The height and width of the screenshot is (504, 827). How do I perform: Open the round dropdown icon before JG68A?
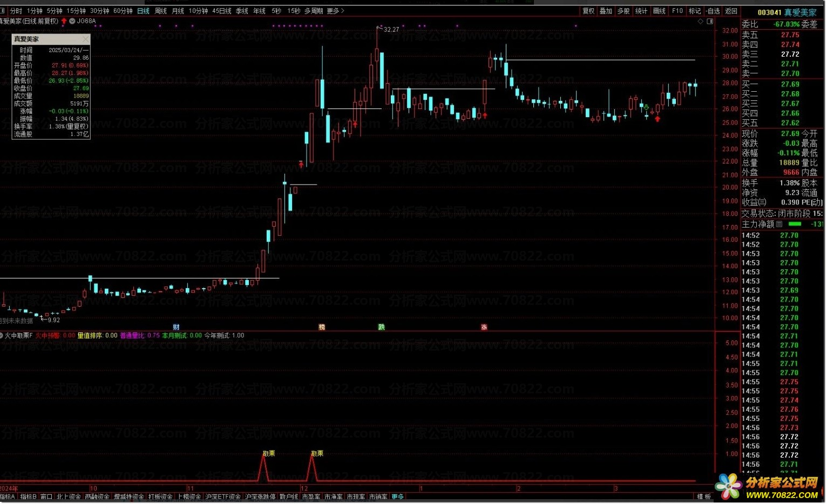pyautogui.click(x=72, y=21)
